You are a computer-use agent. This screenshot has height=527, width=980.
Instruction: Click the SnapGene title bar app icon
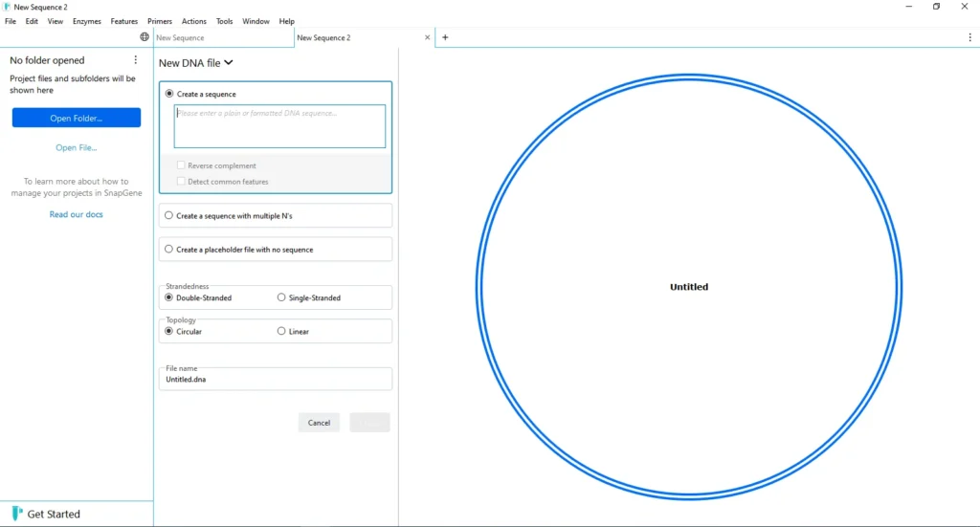(x=7, y=7)
